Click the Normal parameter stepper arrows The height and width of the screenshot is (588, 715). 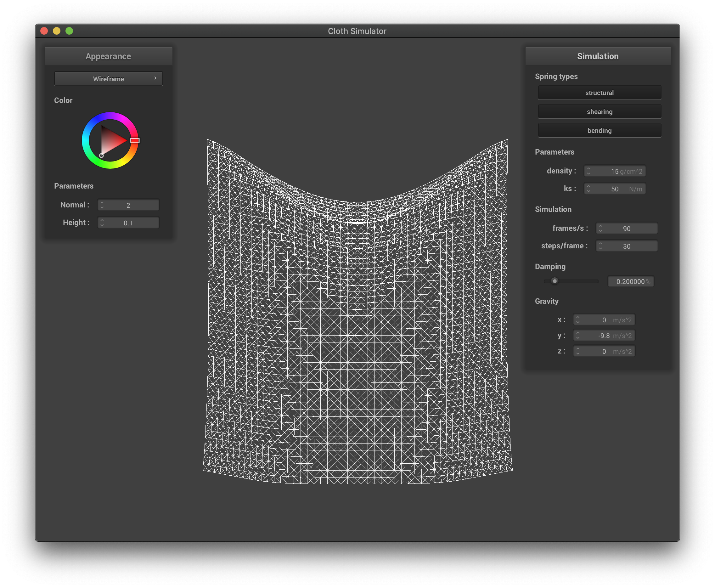pyautogui.click(x=102, y=205)
